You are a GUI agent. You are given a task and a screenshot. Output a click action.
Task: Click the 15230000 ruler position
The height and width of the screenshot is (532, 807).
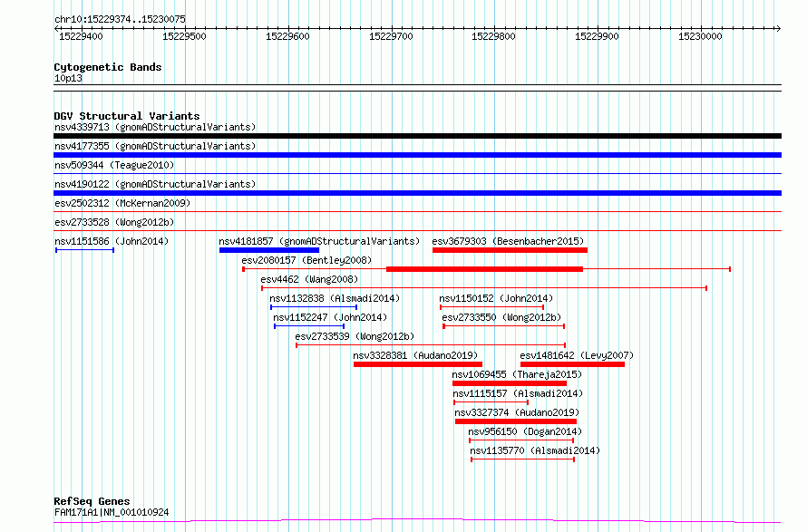[x=701, y=36]
